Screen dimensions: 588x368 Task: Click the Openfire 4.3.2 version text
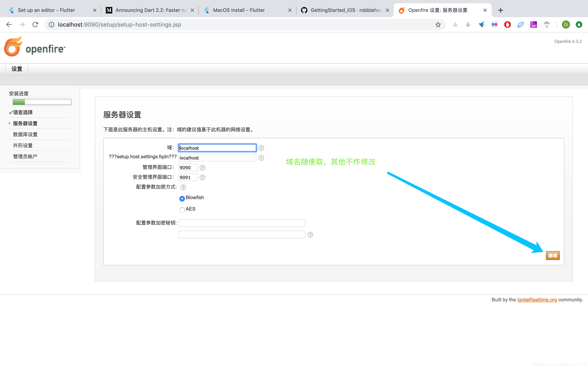point(568,41)
